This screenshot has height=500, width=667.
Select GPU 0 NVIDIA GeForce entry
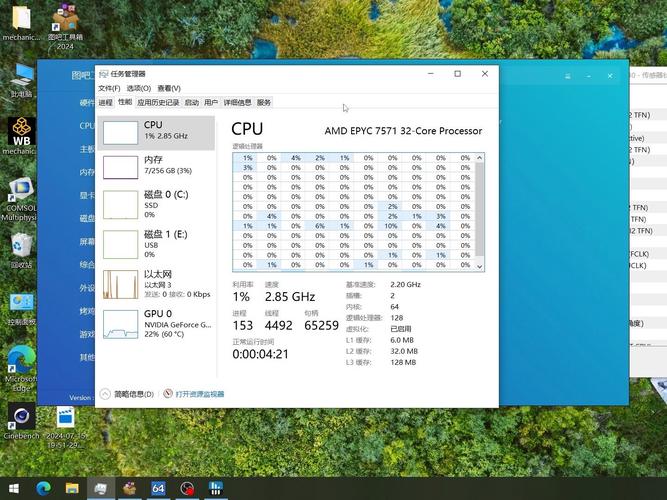click(156, 324)
